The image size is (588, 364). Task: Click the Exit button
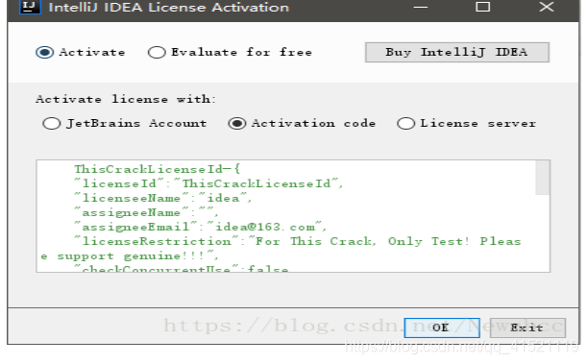tap(527, 328)
